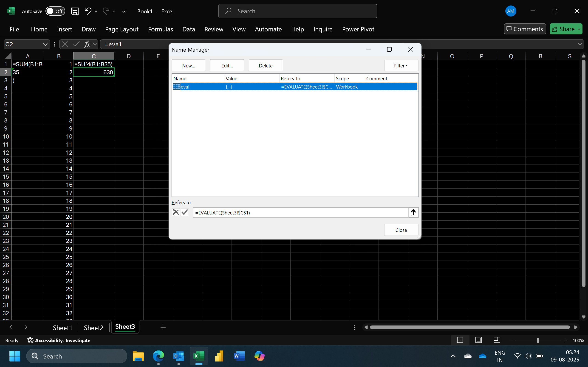Click the Insert Function fx icon
The width and height of the screenshot is (588, 367).
click(x=87, y=44)
